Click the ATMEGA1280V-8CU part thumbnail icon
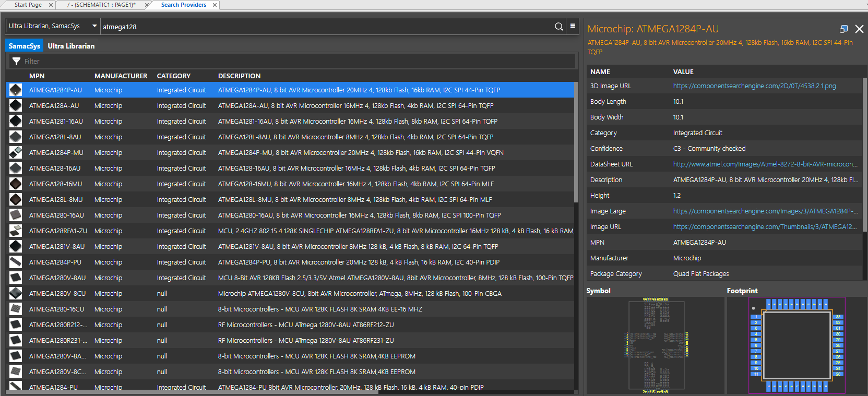 [x=16, y=293]
